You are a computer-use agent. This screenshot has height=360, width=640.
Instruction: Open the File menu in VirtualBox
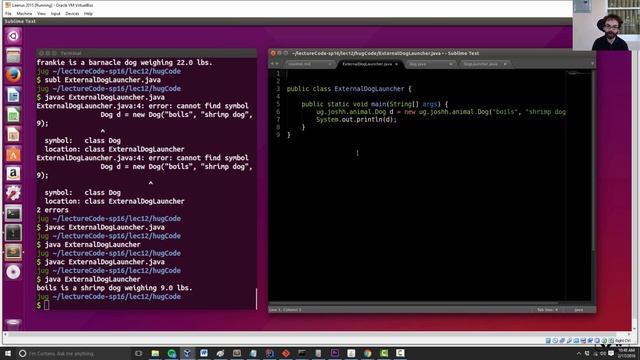click(x=8, y=13)
